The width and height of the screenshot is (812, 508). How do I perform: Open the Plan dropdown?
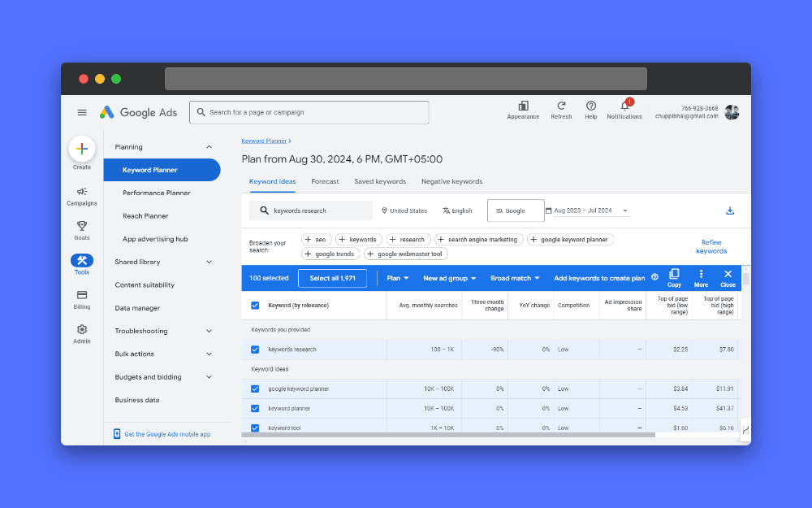[x=398, y=278]
